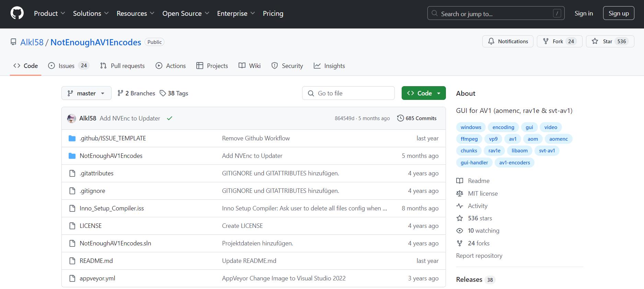Click the Sign up button
The width and height of the screenshot is (644, 289).
pyautogui.click(x=619, y=13)
